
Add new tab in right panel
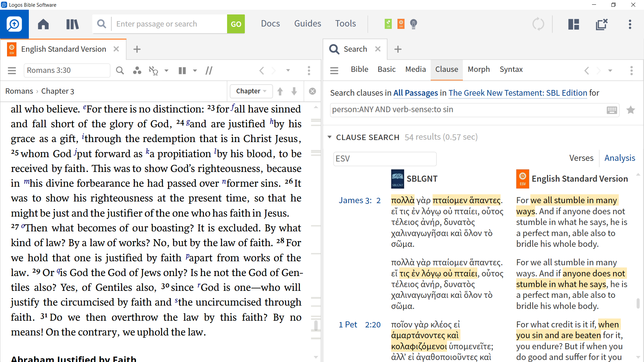click(398, 49)
